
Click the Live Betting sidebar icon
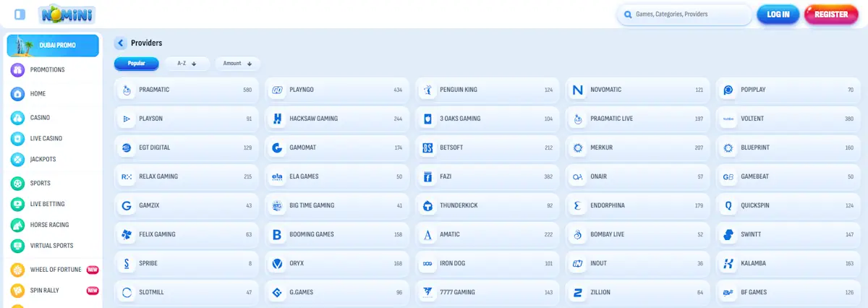[x=17, y=205]
